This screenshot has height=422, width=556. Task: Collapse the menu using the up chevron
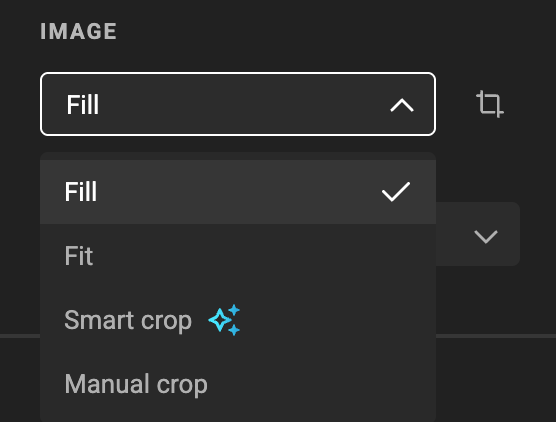point(402,105)
